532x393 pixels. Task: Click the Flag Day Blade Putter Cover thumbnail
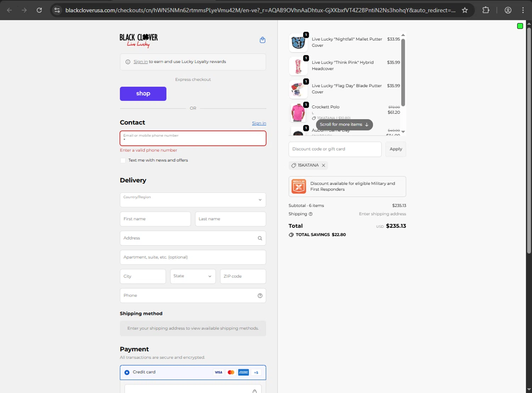pos(298,89)
